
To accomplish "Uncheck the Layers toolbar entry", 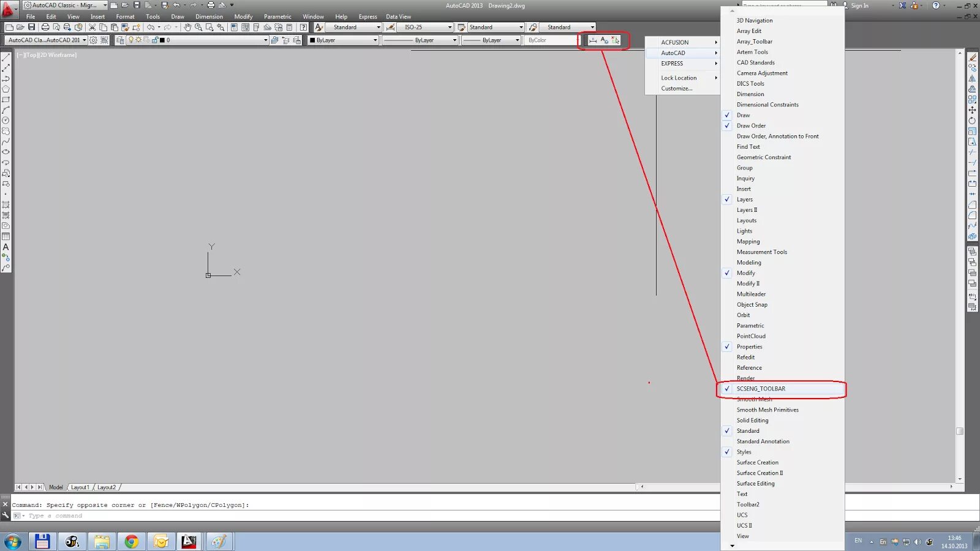I will [x=783, y=200].
